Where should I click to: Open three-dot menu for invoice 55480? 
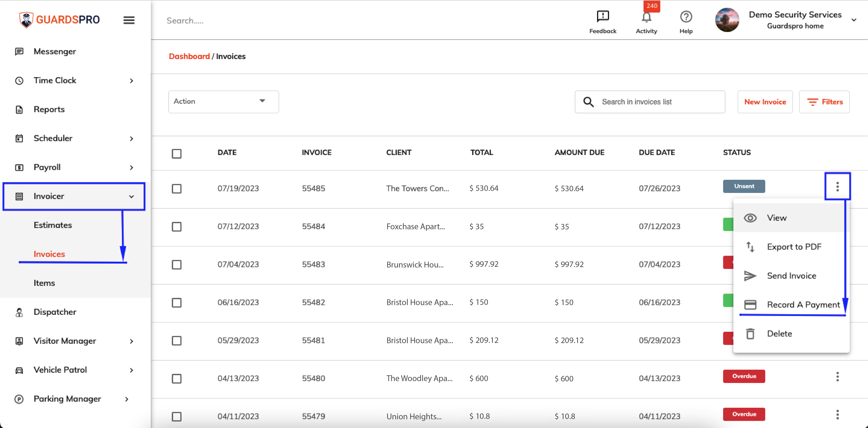tap(837, 376)
